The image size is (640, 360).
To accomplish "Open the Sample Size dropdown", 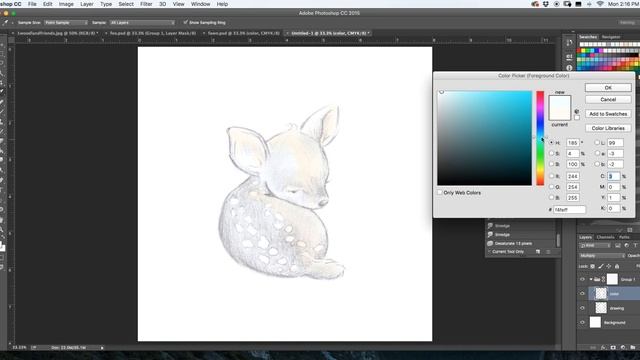I will [x=66, y=22].
